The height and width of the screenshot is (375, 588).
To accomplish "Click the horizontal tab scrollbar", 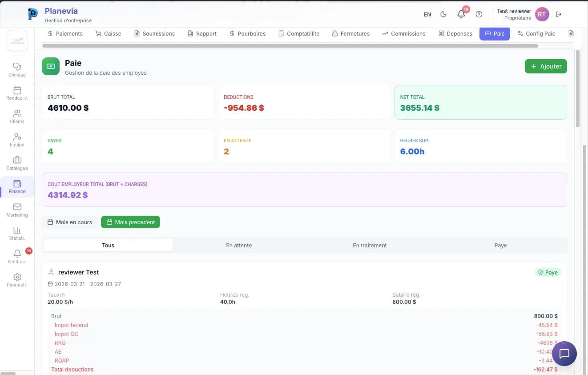I will click(290, 45).
